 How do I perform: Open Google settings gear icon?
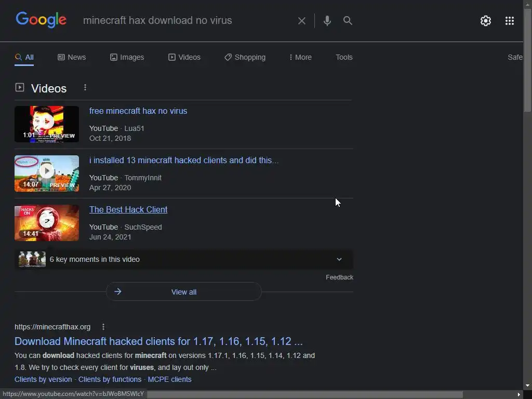pyautogui.click(x=486, y=21)
